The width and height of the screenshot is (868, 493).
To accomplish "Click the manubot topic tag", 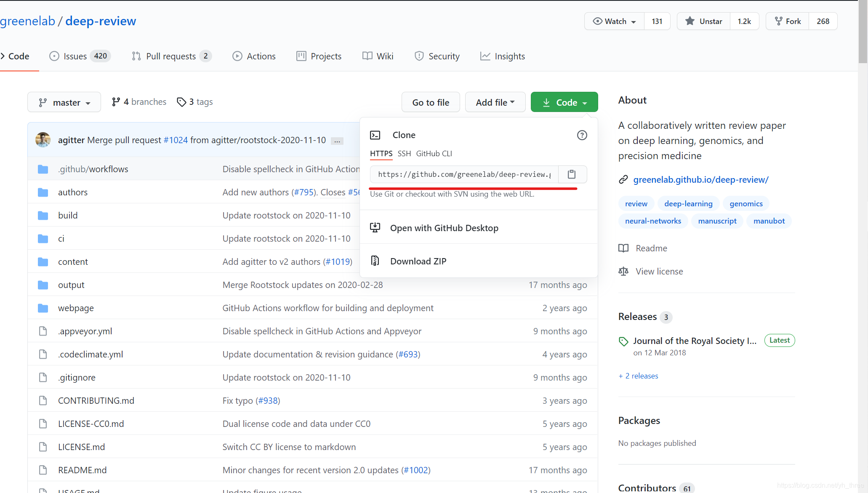I will (769, 221).
